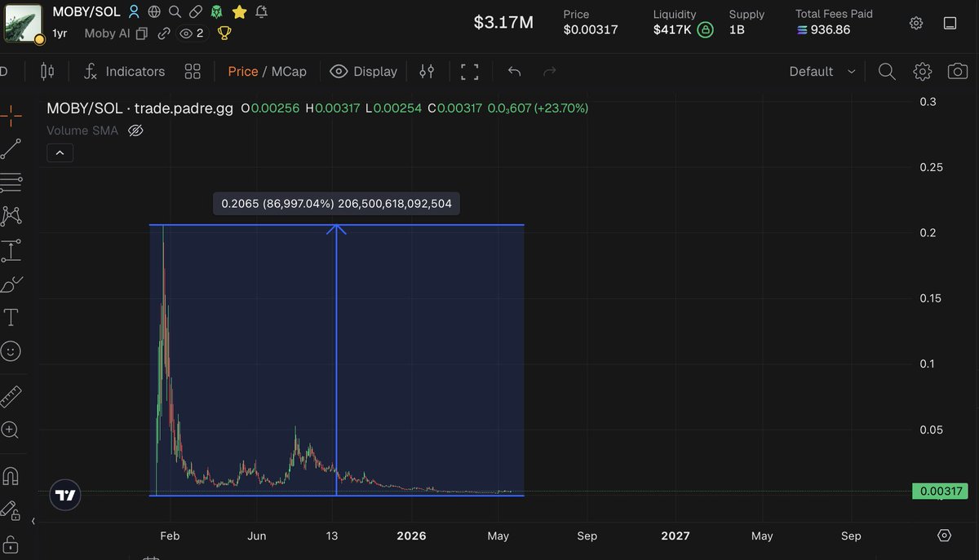Click the 2026 time axis label
The image size is (979, 560).
[x=411, y=536]
